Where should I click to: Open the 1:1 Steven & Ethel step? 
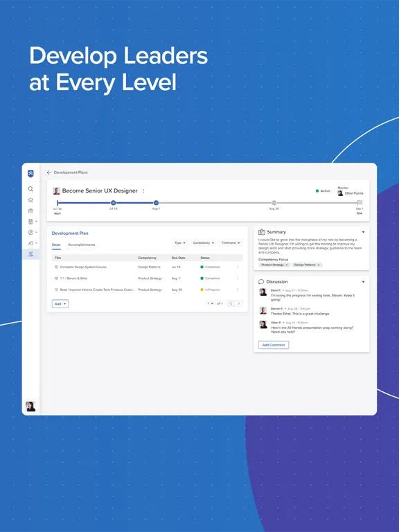click(x=73, y=278)
